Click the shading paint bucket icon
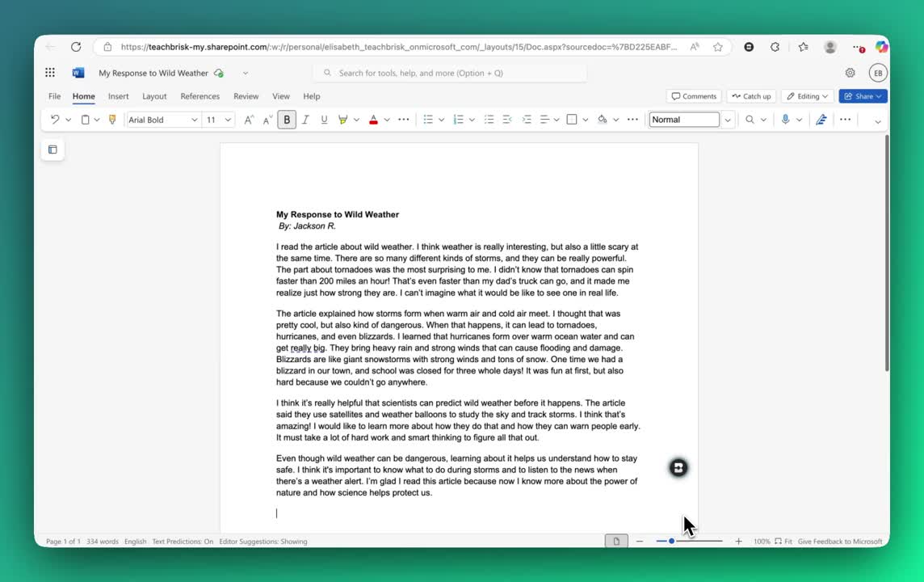 [x=602, y=120]
